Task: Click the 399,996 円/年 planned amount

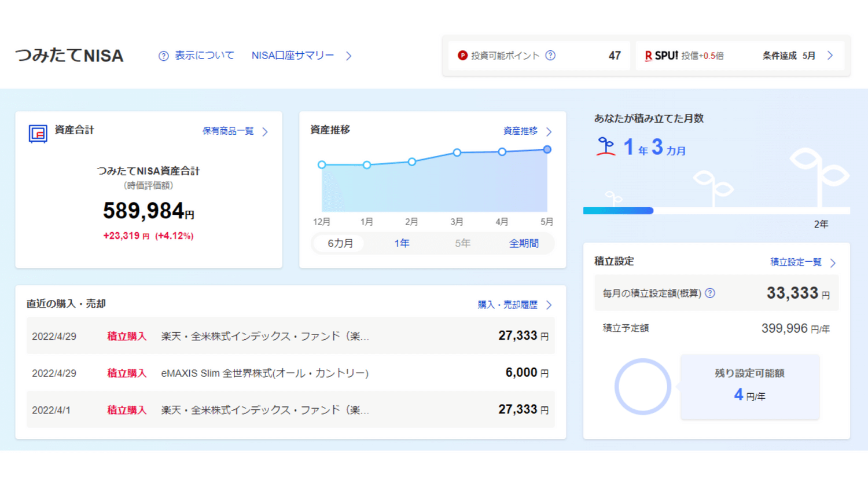Action: [x=795, y=329]
